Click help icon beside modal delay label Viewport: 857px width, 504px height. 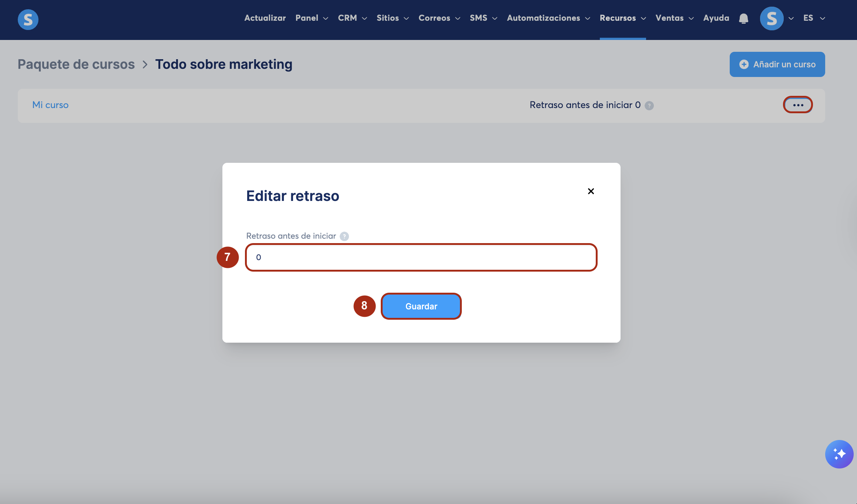(345, 236)
